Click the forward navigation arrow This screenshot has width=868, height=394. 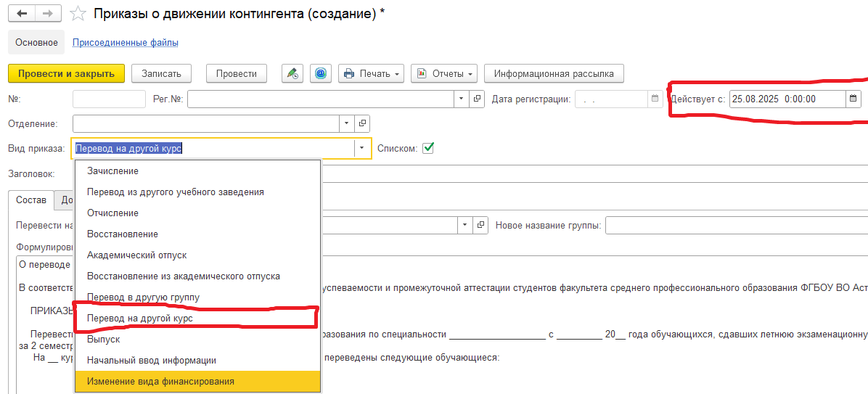48,14
